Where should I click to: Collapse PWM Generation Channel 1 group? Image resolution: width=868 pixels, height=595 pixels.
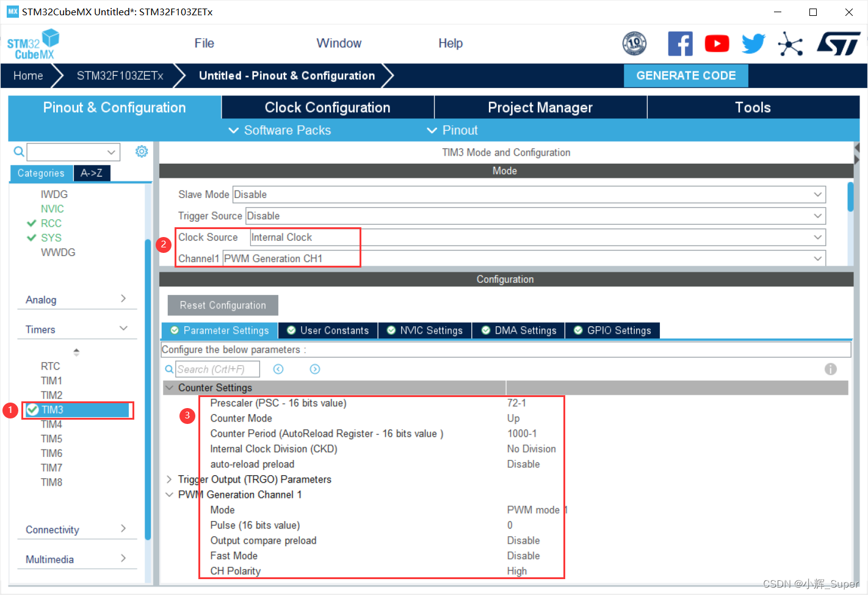tap(169, 495)
